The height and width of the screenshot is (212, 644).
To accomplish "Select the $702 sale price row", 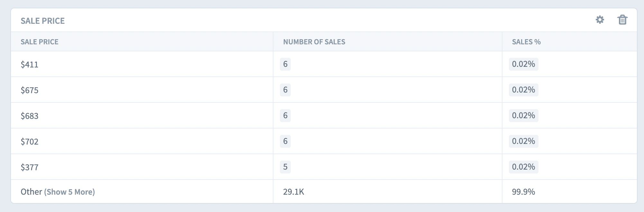I will [x=324, y=141].
